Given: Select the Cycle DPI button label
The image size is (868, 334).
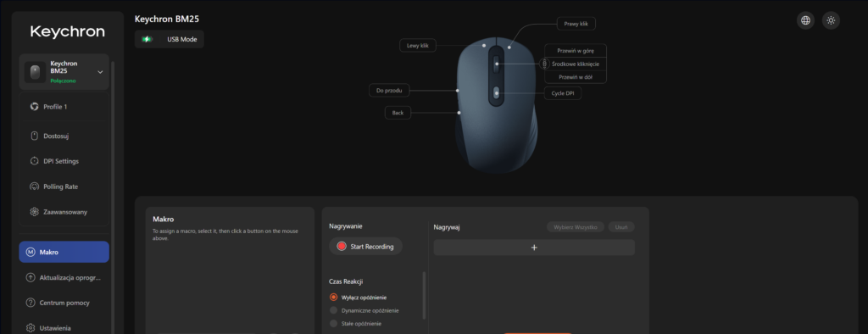Looking at the screenshot, I should pyautogui.click(x=563, y=93).
